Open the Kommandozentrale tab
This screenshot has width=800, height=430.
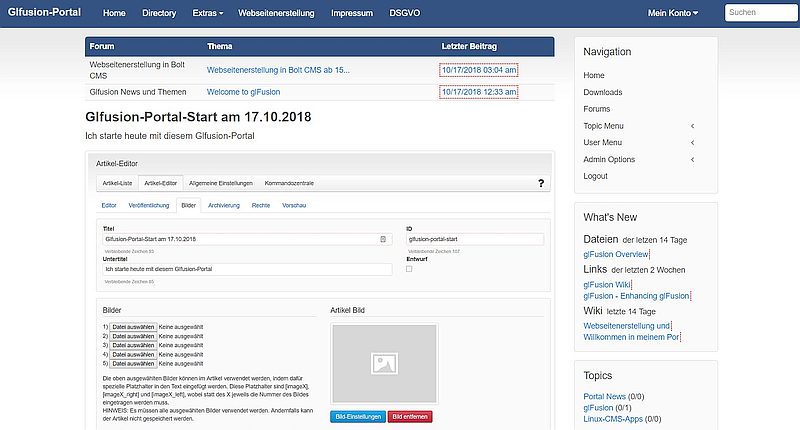289,183
